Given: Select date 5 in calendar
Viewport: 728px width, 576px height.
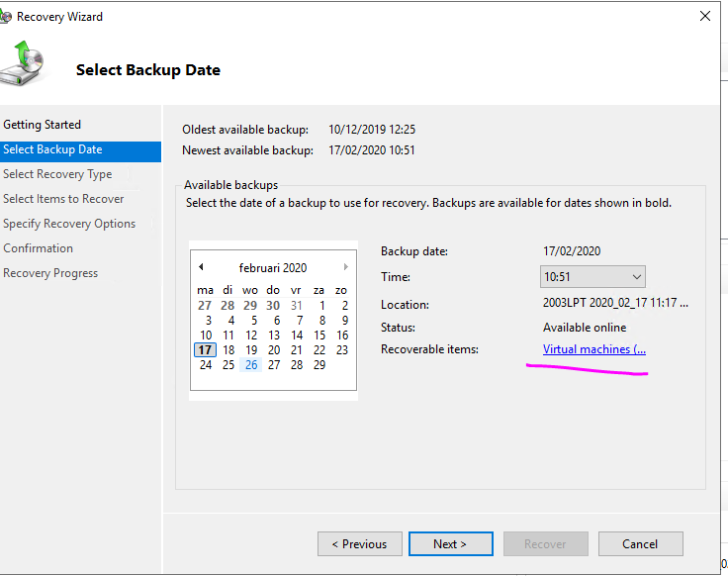Looking at the screenshot, I should [254, 320].
